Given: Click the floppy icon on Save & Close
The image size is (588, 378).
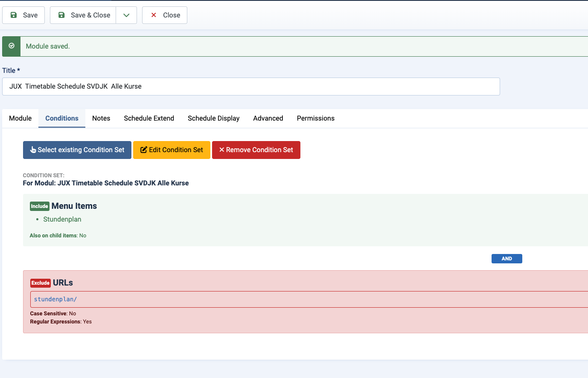Looking at the screenshot, I should [x=61, y=15].
